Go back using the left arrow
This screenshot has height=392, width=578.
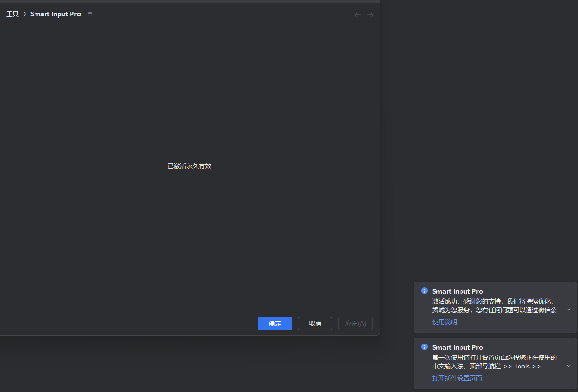pos(357,15)
